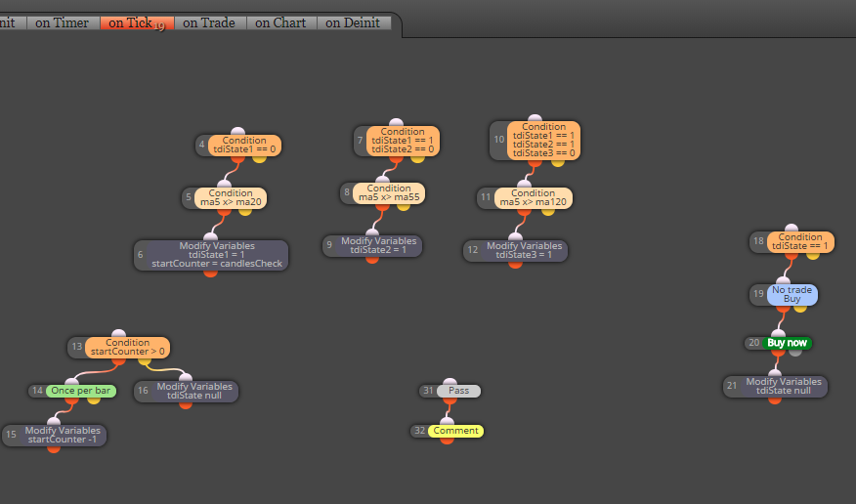Select Condition block ma5 x> ma55
Screen dimensions: 856x504
(x=389, y=193)
